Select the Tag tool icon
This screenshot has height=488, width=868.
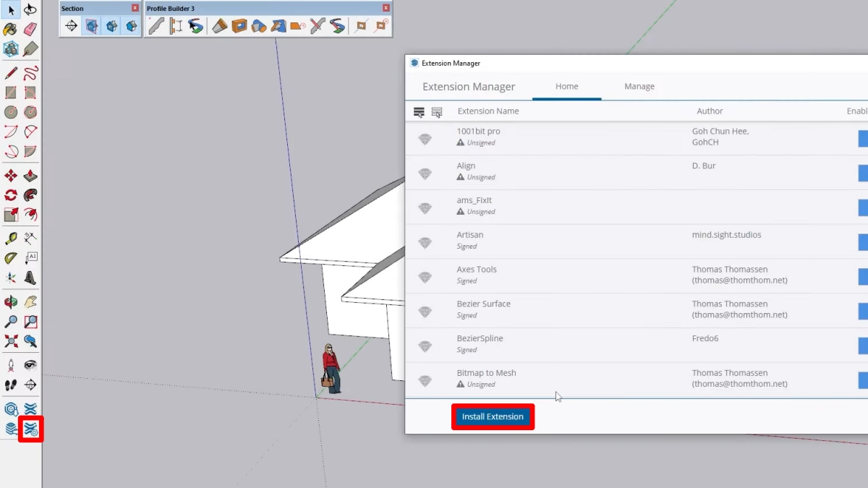[30, 49]
